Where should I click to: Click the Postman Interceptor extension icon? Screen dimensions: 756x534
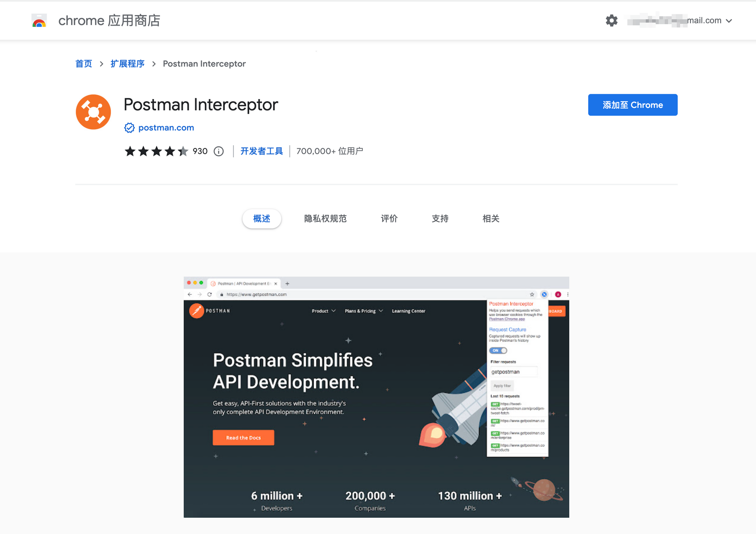point(93,112)
